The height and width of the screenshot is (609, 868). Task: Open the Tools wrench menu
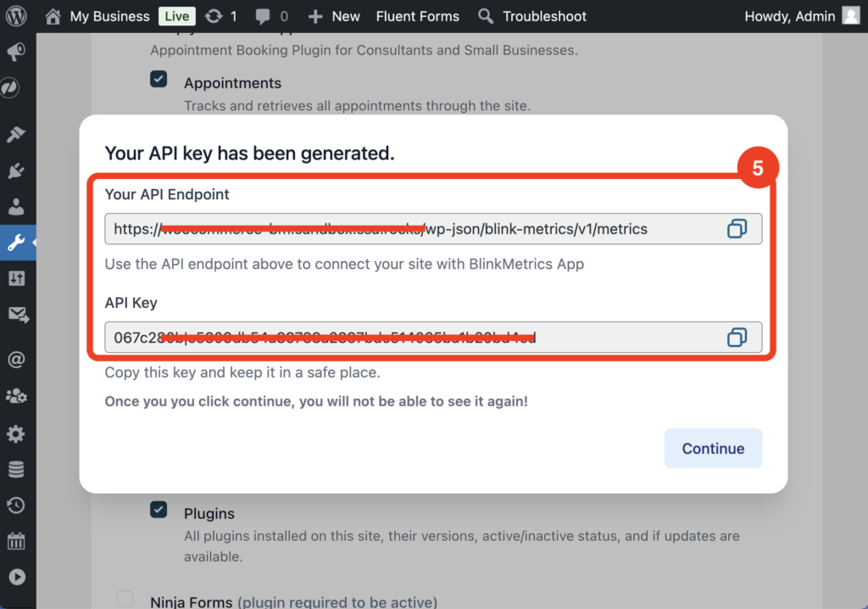pyautogui.click(x=16, y=243)
